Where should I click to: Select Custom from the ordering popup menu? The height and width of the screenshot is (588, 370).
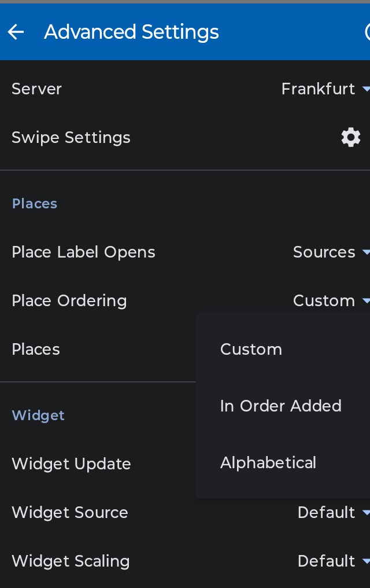coord(251,350)
